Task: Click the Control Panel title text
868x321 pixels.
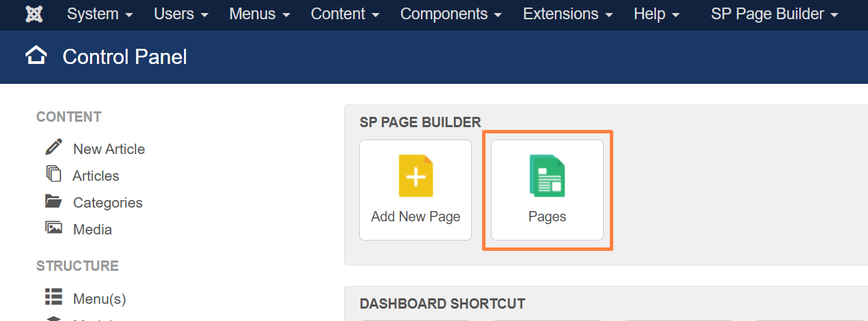Action: tap(125, 56)
